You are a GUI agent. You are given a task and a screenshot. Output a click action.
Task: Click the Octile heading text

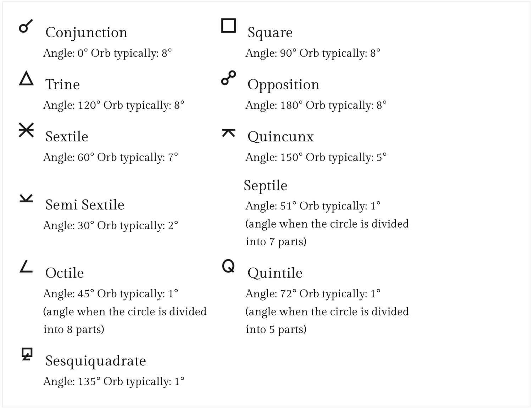click(65, 273)
